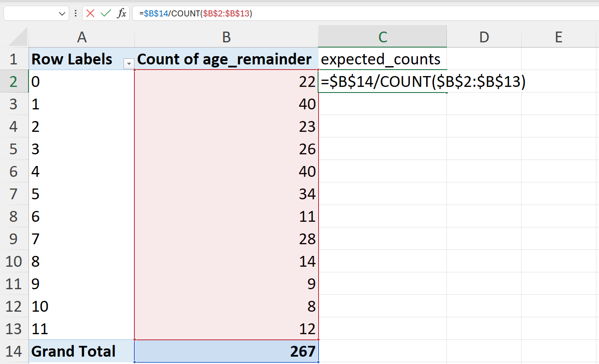Open Row Labels filter dropdown
This screenshot has height=364, width=599.
click(128, 64)
